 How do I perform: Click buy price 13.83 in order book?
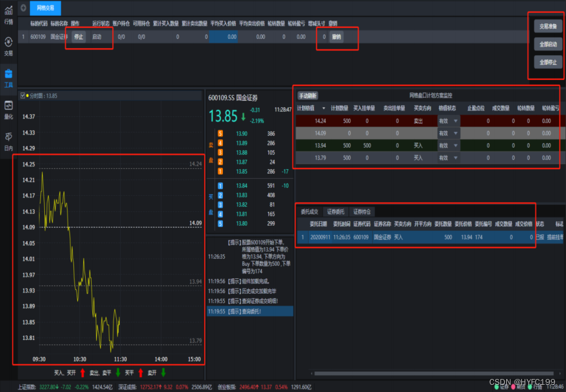(x=242, y=195)
